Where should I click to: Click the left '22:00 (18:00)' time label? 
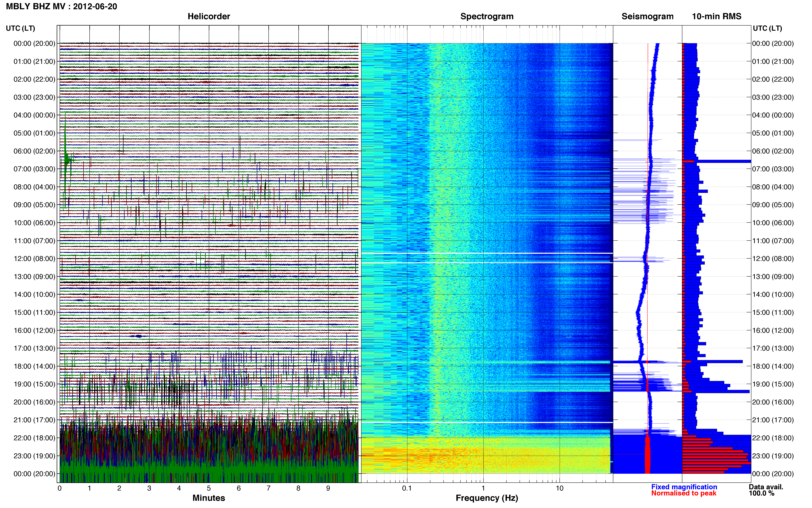click(x=34, y=438)
